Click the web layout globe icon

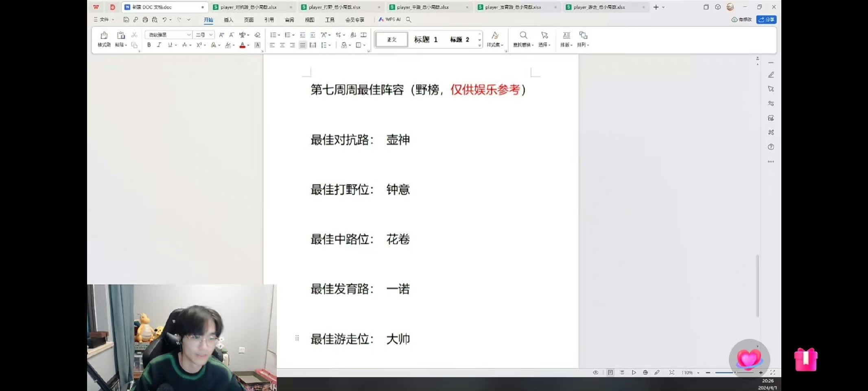point(645,372)
